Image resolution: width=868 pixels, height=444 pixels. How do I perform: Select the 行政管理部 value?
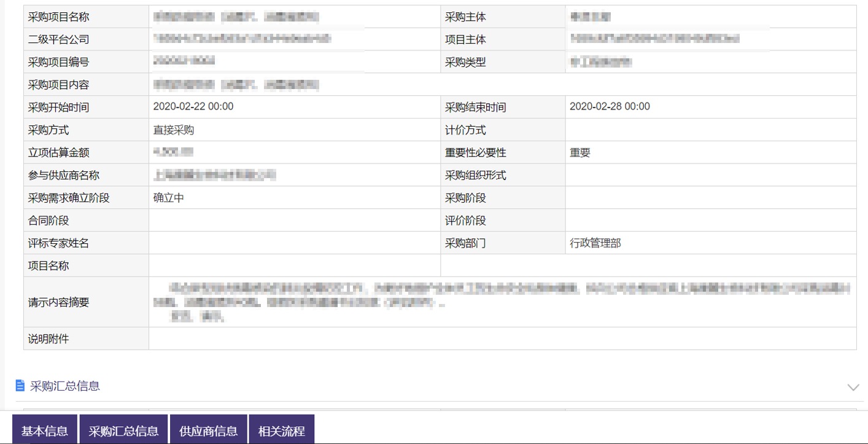[x=595, y=243]
